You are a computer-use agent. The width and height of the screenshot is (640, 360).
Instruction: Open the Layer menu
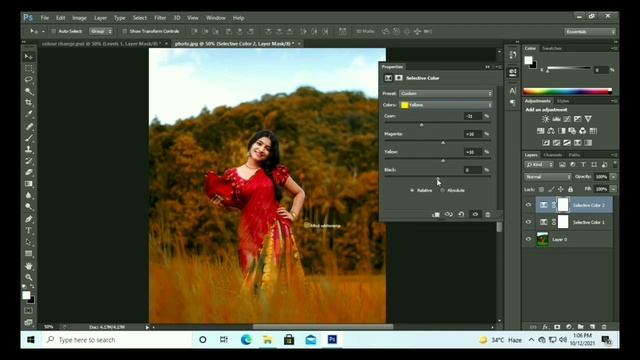pos(100,18)
